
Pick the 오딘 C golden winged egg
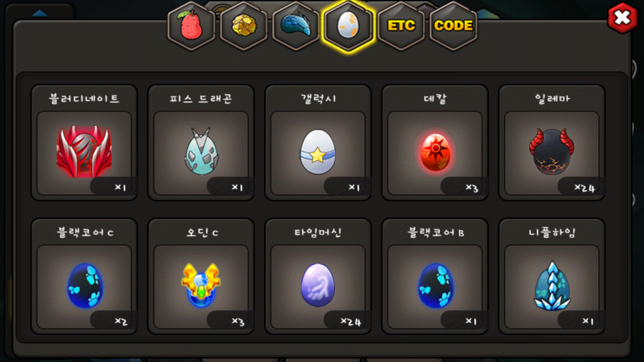point(201,286)
